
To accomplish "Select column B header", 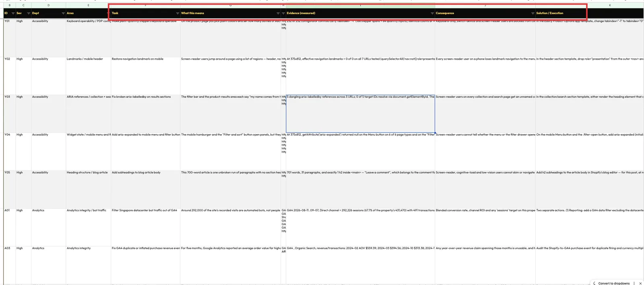I will point(10,5).
